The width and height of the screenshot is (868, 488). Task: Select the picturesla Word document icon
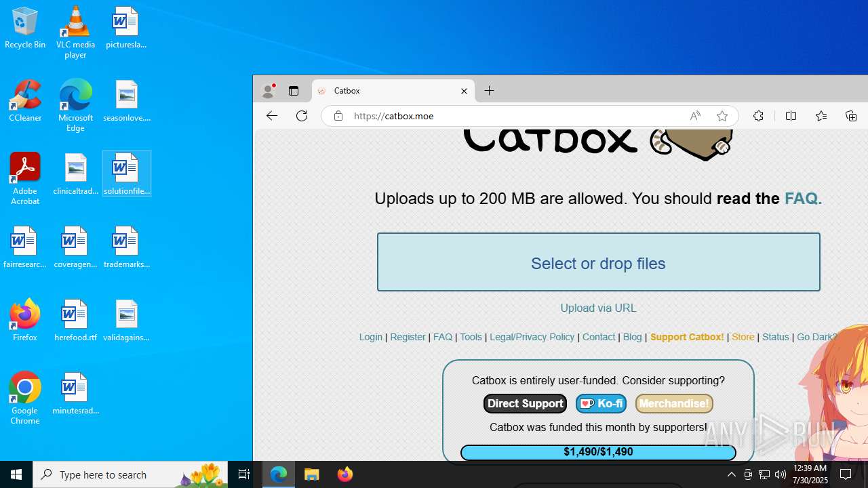pos(126,28)
